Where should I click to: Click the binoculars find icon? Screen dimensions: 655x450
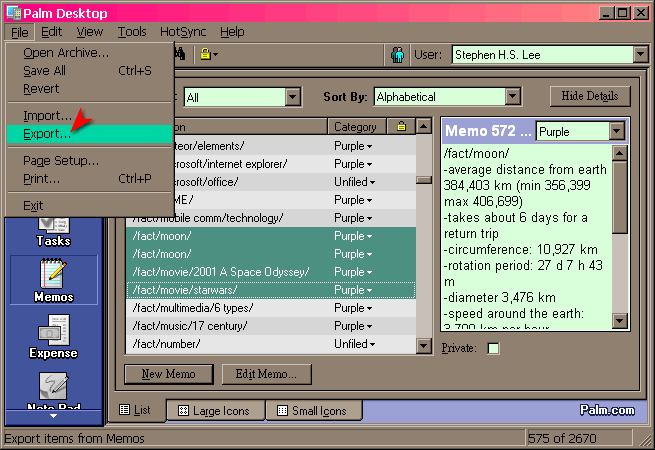180,54
